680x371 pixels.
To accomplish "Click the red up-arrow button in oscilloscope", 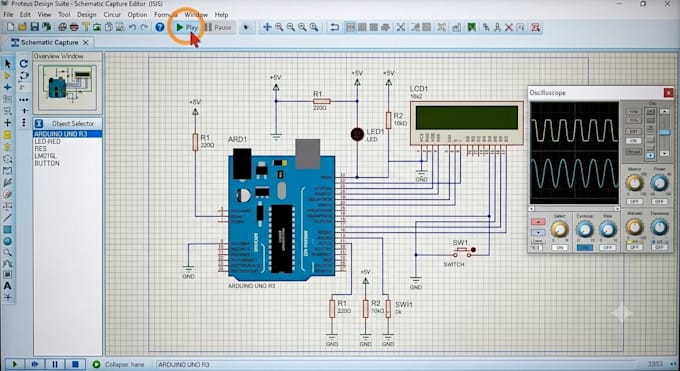I will pos(538,221).
